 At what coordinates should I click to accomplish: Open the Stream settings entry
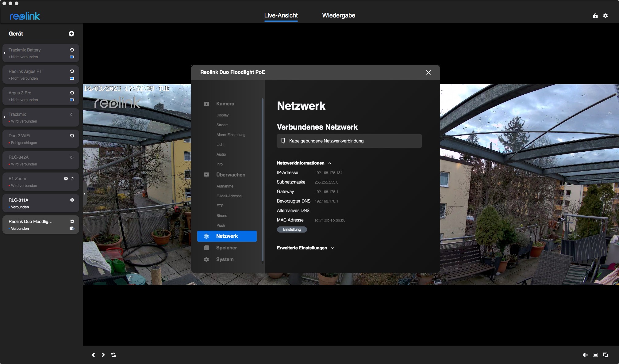pos(222,125)
